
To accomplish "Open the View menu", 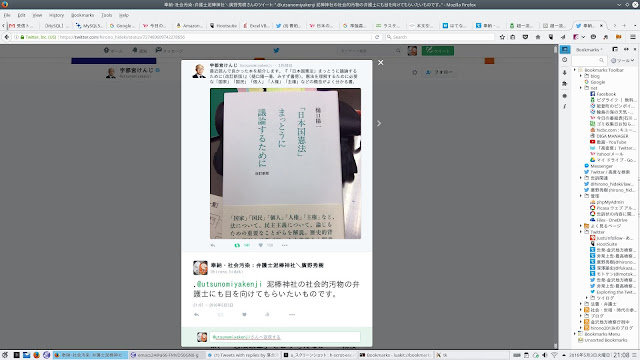I will pos(37,15).
